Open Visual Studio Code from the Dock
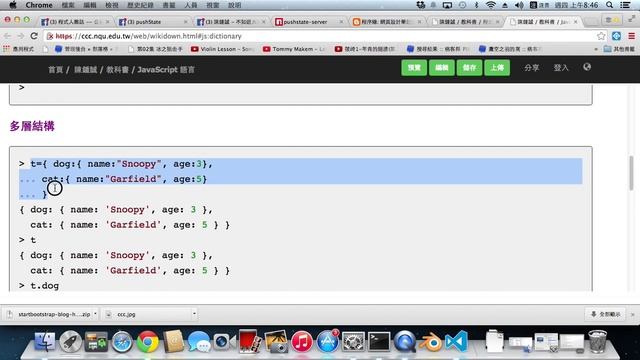Screen dimensions: 640x360 tap(456, 341)
